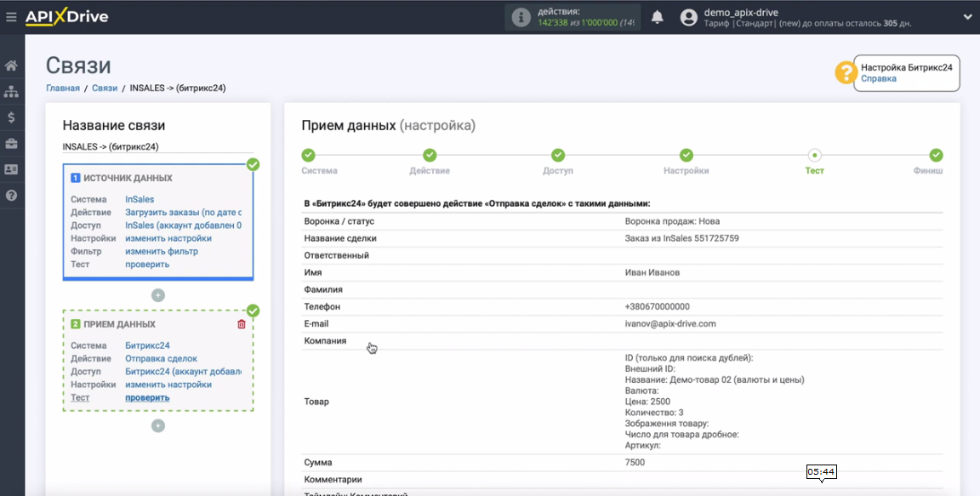This screenshot has height=496, width=980.
Task: Open the help question sidebar icon
Action: (x=11, y=196)
